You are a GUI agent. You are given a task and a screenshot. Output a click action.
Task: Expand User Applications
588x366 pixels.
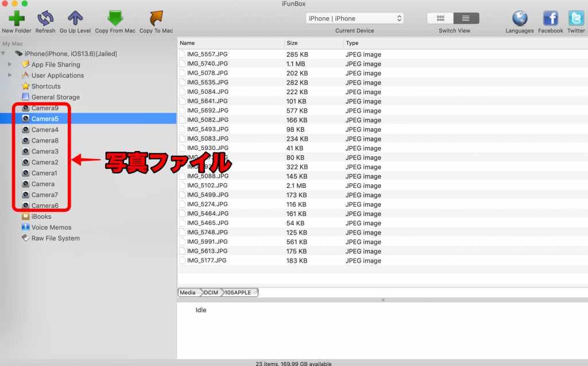(x=10, y=75)
